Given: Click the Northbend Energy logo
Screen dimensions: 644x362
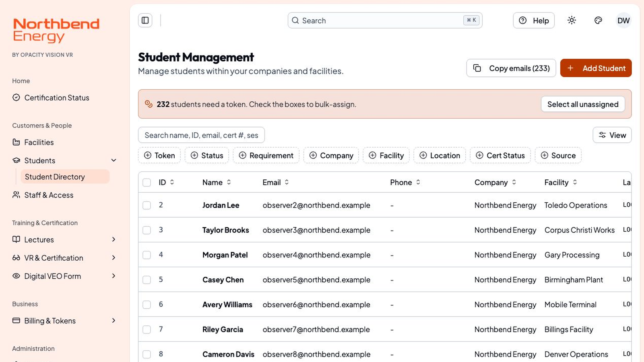Looking at the screenshot, I should (56, 30).
